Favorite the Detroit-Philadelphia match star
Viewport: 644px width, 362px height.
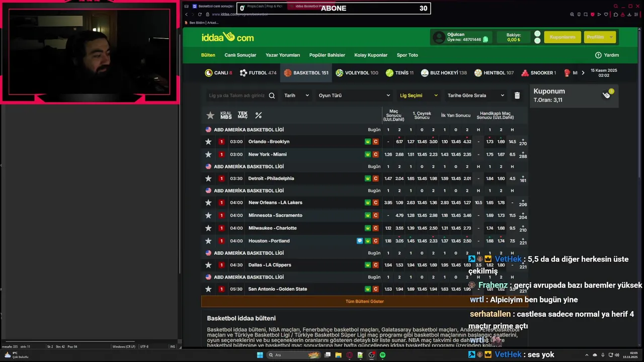pos(208,178)
